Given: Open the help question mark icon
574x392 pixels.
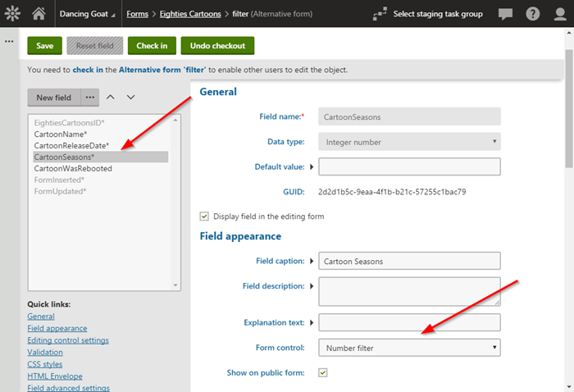Looking at the screenshot, I should point(533,14).
